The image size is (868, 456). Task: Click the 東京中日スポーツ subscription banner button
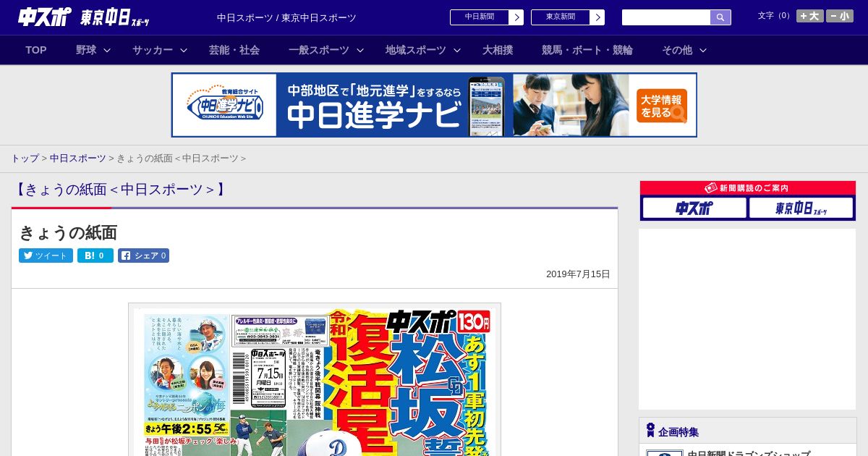coord(801,208)
